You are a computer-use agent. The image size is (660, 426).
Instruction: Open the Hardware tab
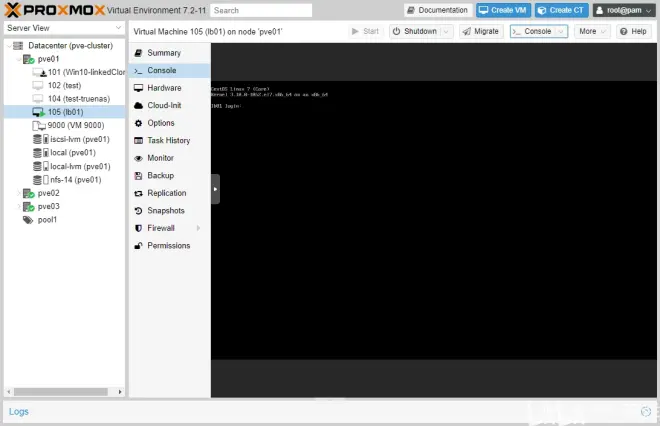point(170,88)
